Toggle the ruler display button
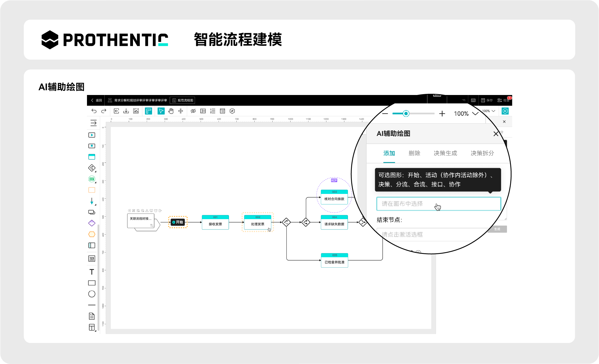 coord(148,111)
